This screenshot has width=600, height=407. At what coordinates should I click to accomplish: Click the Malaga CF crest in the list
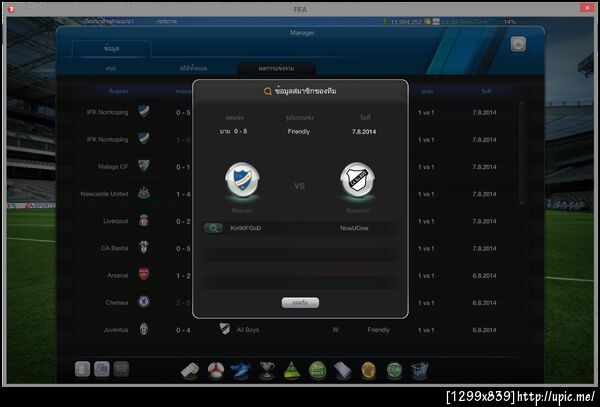click(144, 166)
